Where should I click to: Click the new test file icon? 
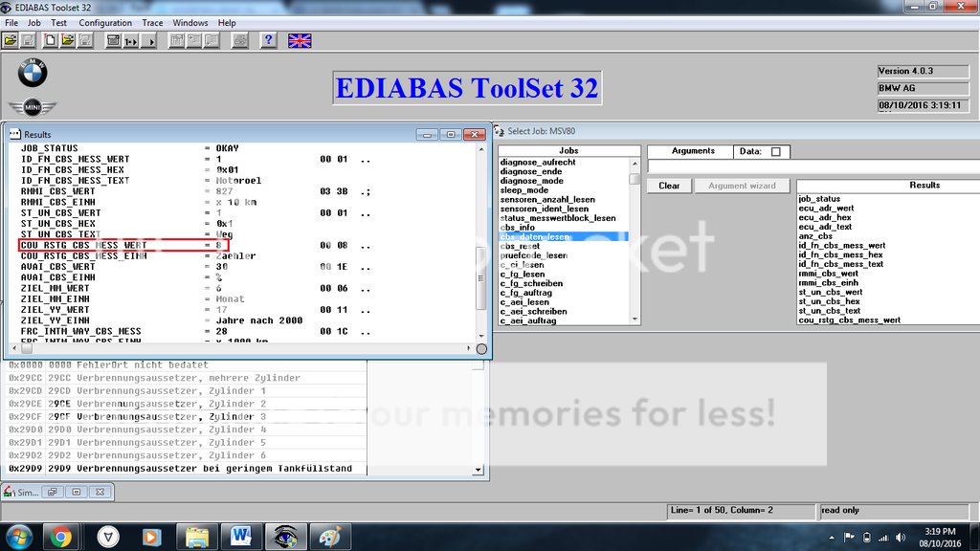50,41
